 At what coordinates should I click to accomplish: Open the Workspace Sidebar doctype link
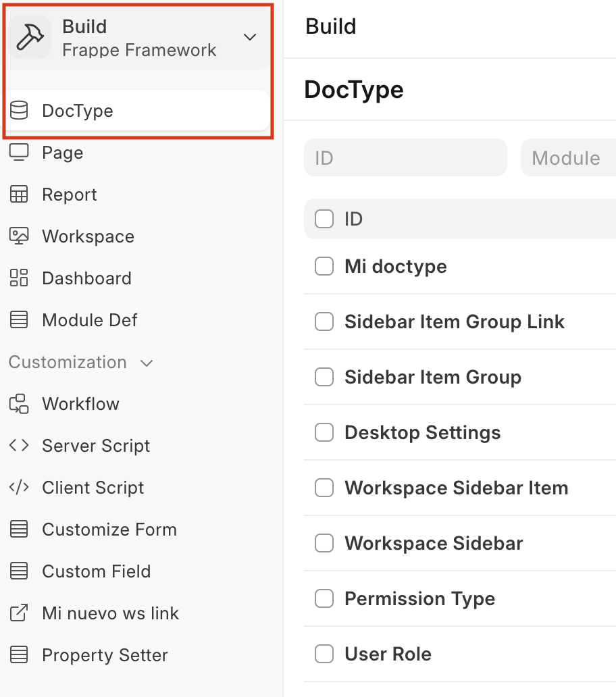tap(434, 543)
